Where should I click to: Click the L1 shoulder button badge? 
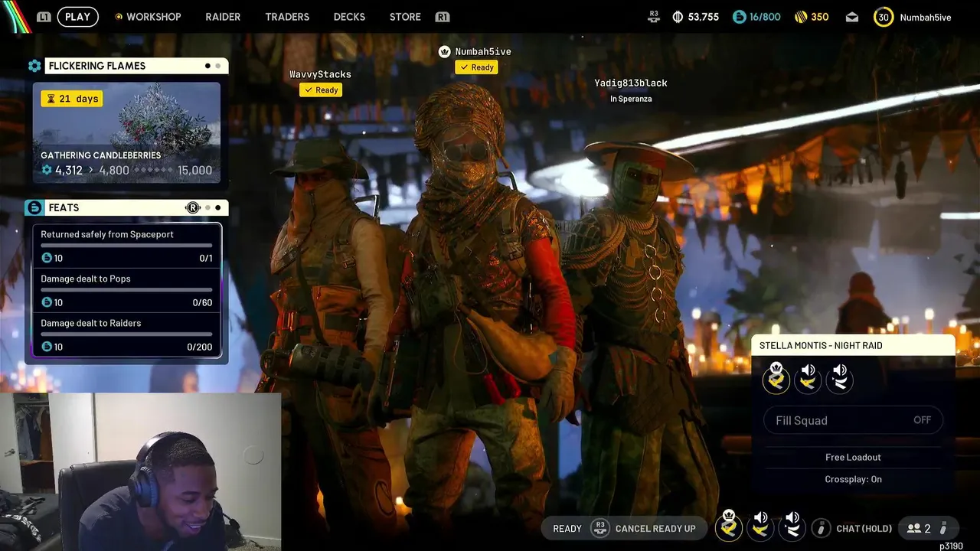[x=44, y=17]
